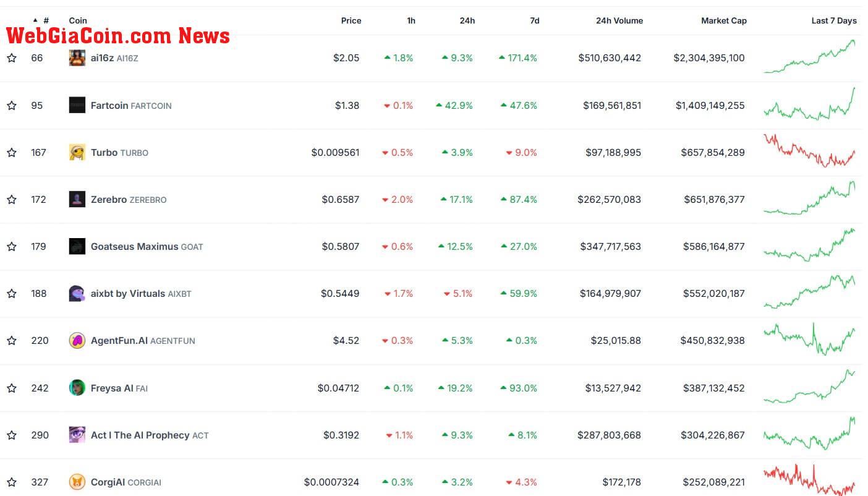
Task: Click the Last 7 Days header
Action: tap(834, 20)
